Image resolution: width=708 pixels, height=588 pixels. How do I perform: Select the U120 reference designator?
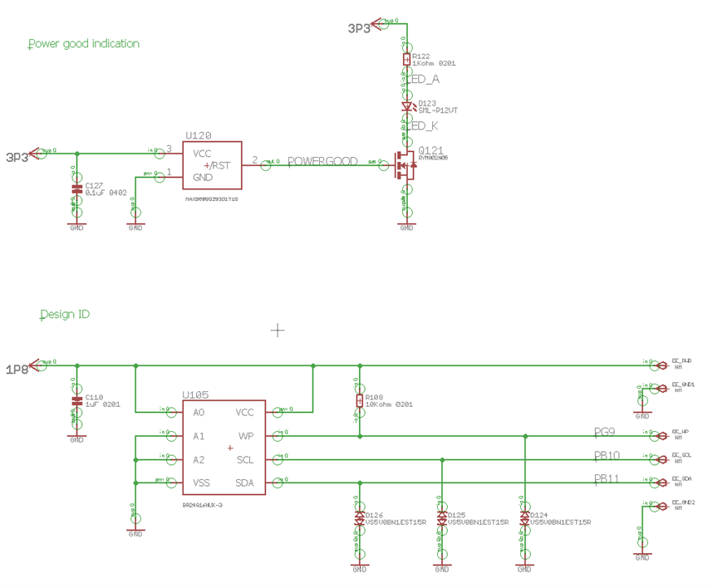(x=199, y=135)
